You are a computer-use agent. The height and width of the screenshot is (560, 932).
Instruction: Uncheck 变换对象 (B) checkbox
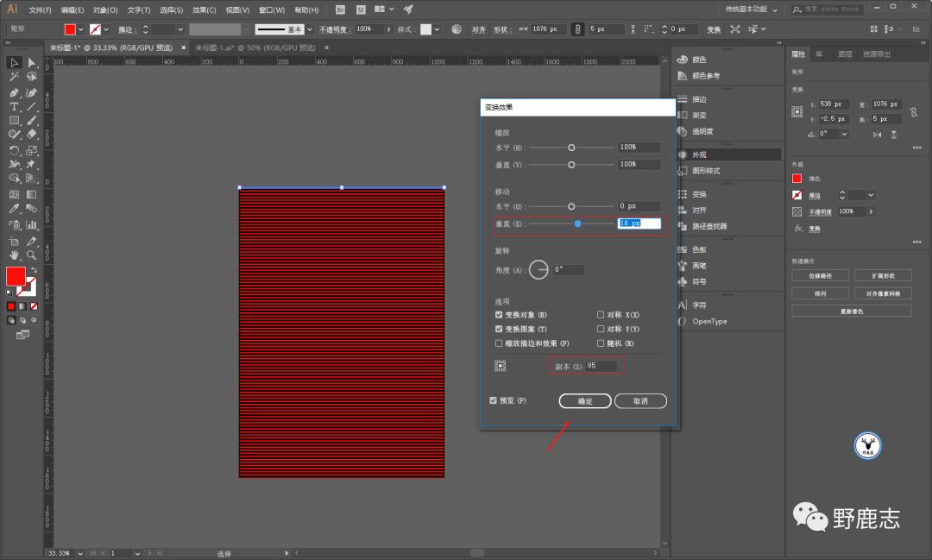pos(499,315)
